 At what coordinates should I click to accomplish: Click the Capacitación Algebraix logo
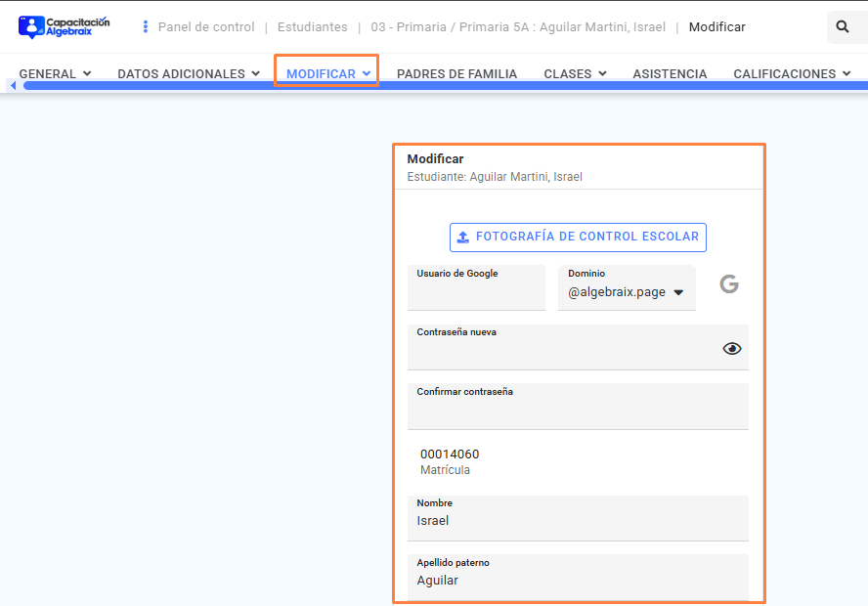pyautogui.click(x=65, y=26)
